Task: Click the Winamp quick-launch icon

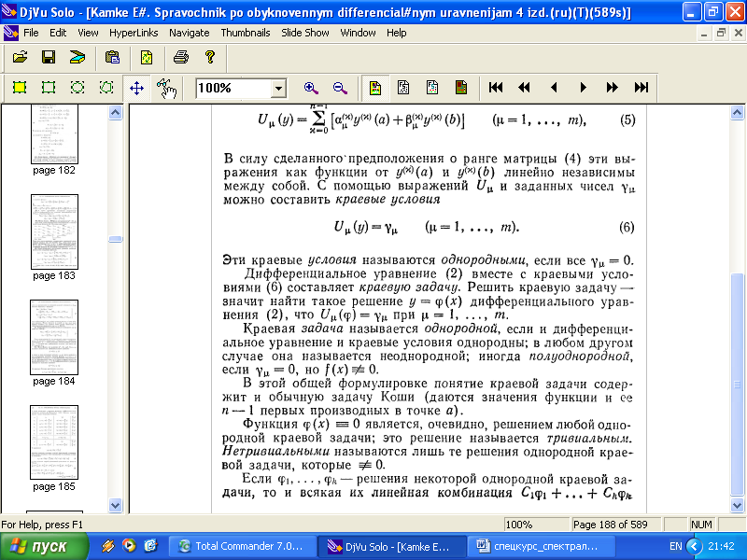Action: click(107, 546)
